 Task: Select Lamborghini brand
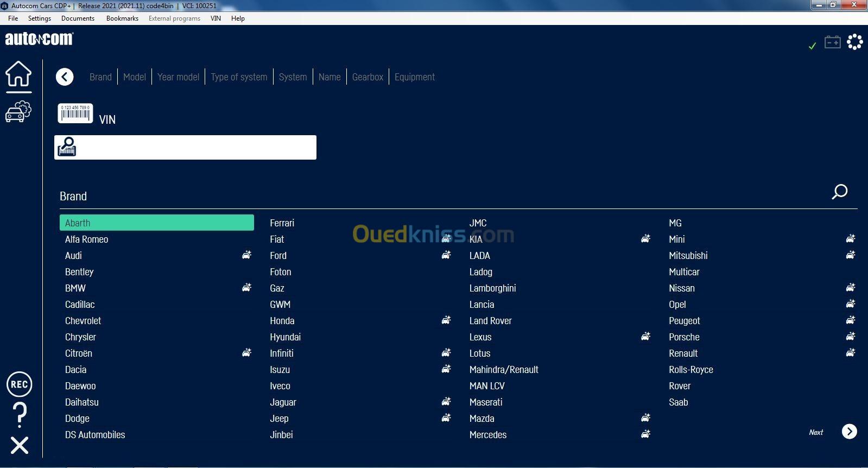[x=493, y=288]
